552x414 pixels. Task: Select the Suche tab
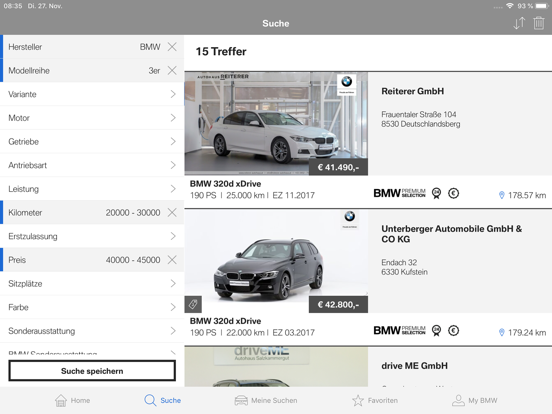click(162, 400)
